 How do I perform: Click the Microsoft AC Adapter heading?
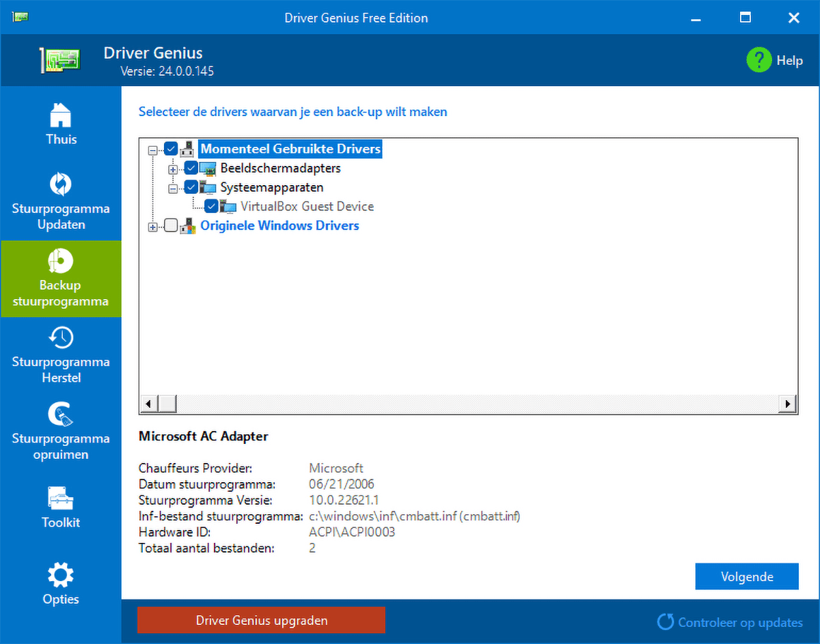(204, 436)
